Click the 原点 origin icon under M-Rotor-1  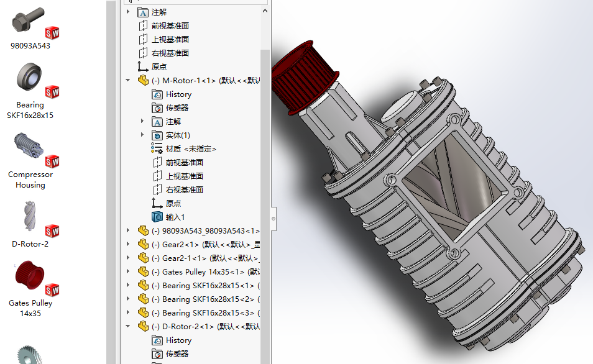157,203
